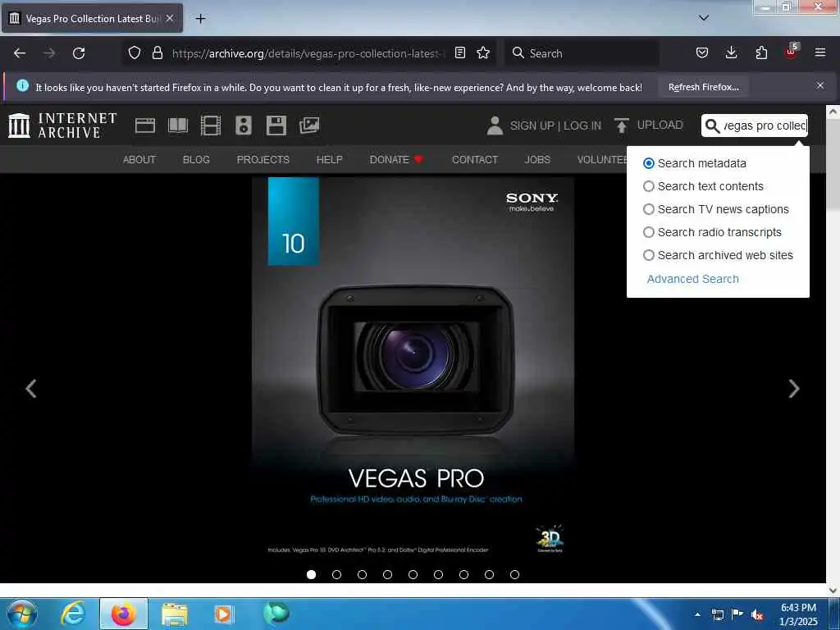This screenshot has height=630, width=840.
Task: Open the ABOUT menu item
Action: click(x=139, y=160)
